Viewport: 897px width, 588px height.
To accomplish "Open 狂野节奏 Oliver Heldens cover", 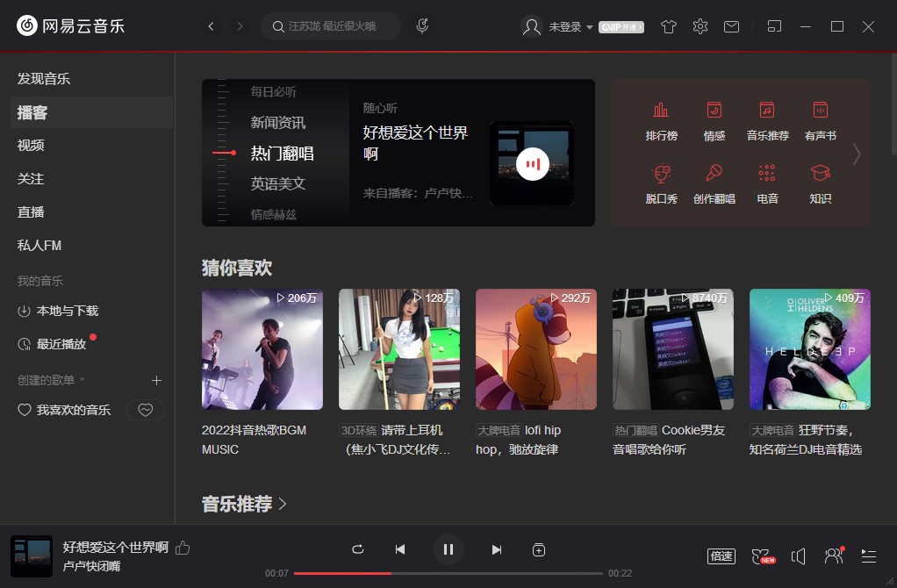I will click(810, 349).
